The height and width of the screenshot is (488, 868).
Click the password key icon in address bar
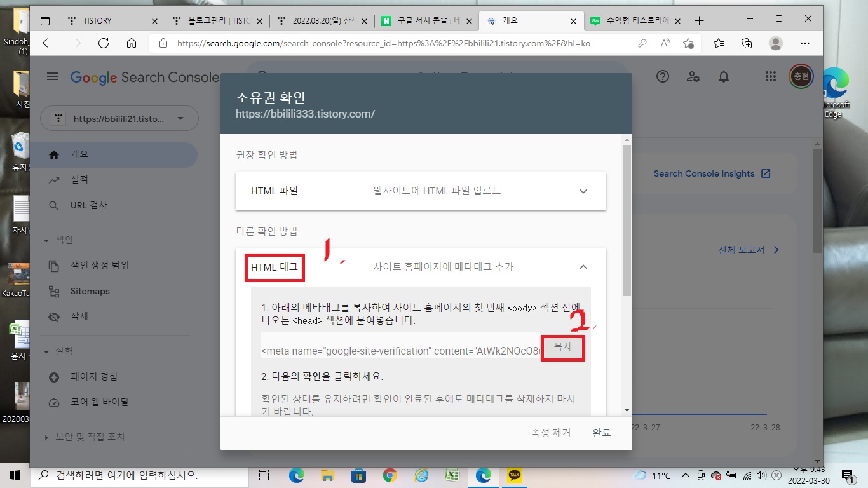pyautogui.click(x=642, y=43)
